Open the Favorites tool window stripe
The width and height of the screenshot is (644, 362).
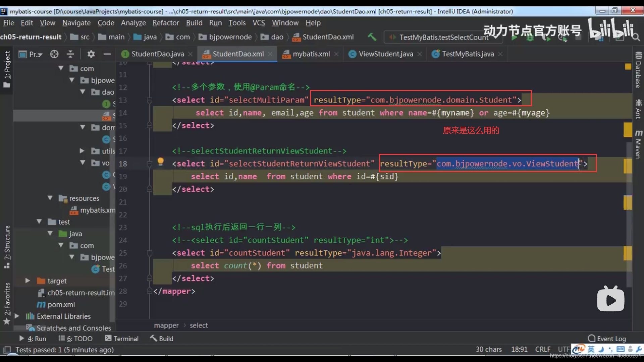7,303
